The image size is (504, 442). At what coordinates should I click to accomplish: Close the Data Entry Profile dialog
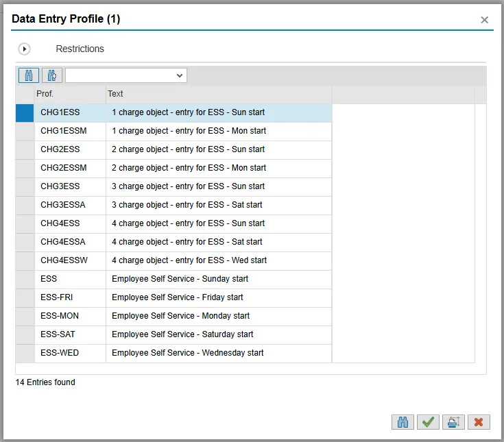point(484,20)
